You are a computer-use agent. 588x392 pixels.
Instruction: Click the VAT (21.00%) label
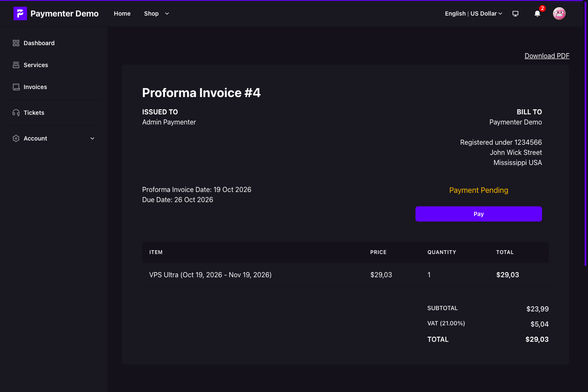tap(446, 323)
